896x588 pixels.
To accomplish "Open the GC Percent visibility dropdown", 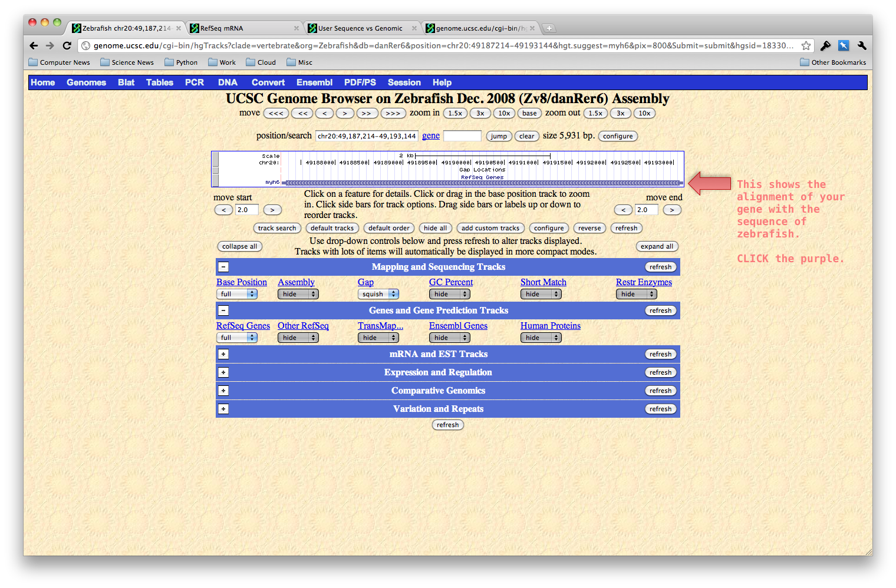I will click(450, 294).
